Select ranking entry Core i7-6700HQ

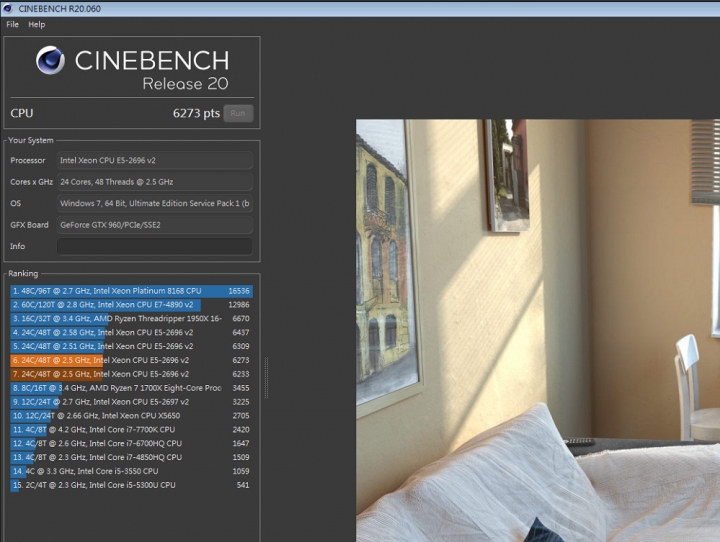point(131,443)
